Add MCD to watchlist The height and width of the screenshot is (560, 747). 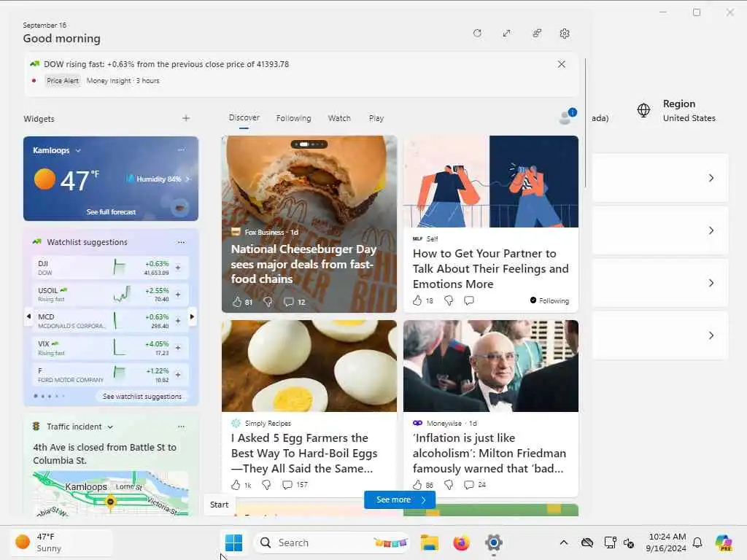click(x=178, y=321)
